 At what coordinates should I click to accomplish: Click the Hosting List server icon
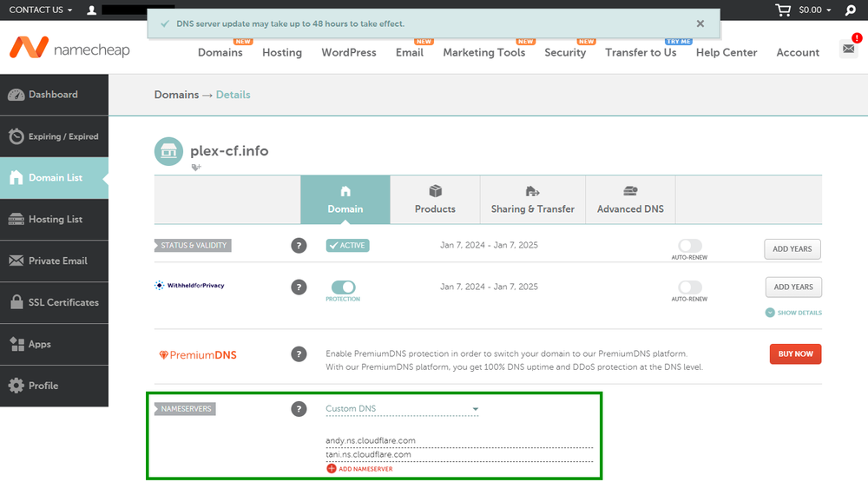(x=16, y=220)
